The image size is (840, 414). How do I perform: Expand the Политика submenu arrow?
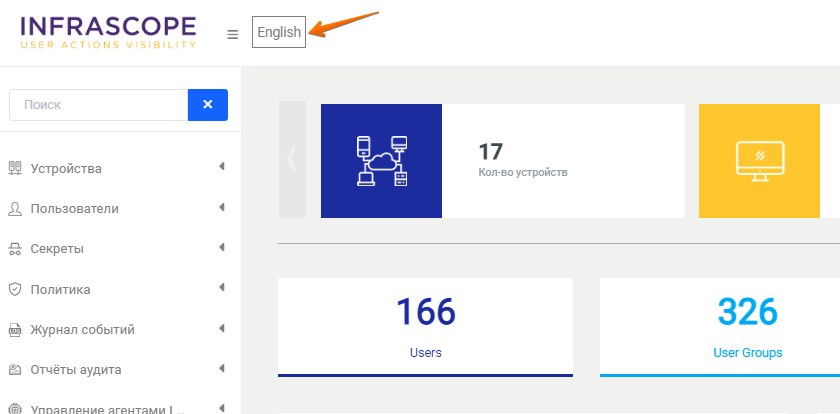[x=222, y=288]
